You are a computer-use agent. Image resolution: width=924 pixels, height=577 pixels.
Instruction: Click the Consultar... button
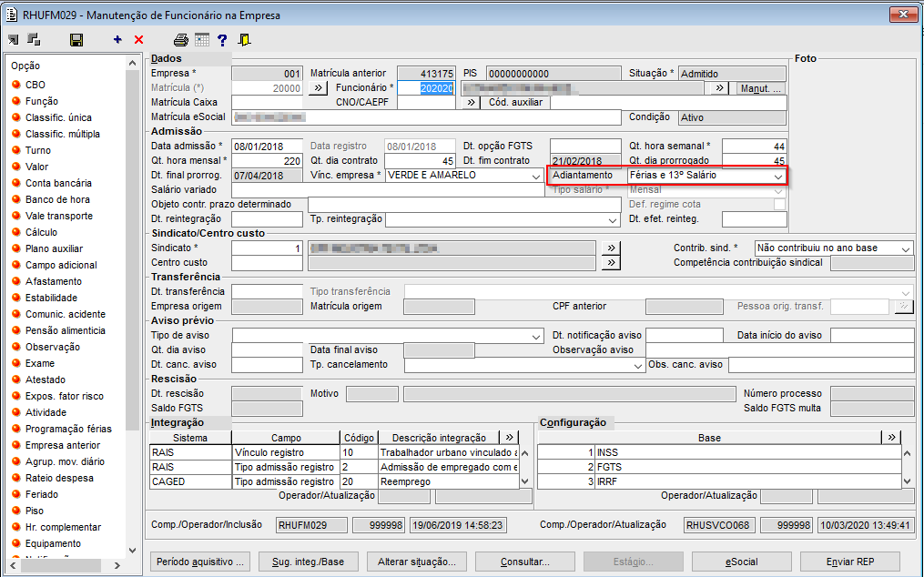525,562
